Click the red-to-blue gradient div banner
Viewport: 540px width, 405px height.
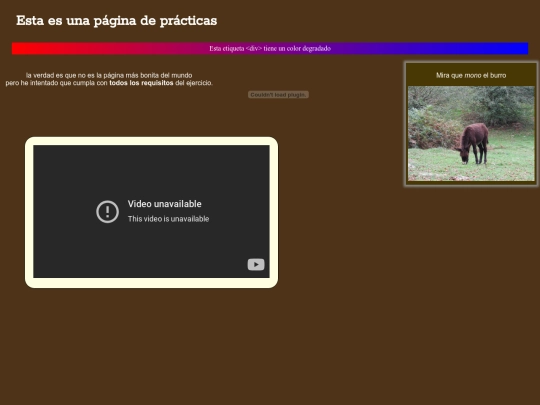click(270, 49)
